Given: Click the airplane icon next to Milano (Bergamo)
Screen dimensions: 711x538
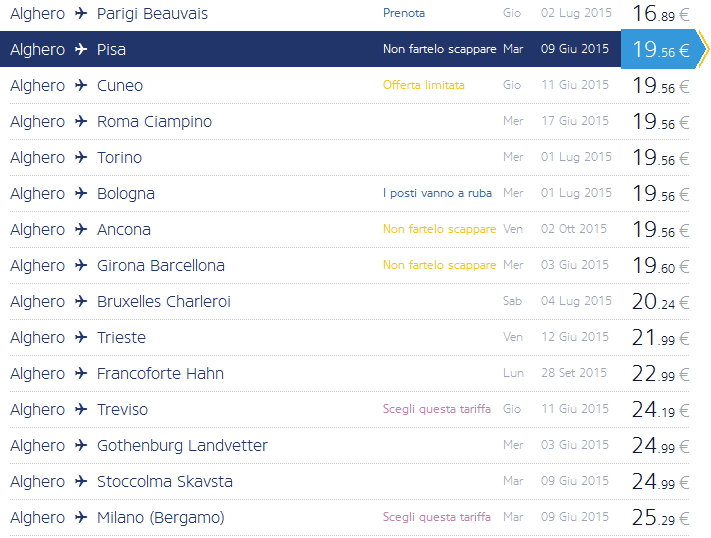Looking at the screenshot, I should [x=81, y=517].
